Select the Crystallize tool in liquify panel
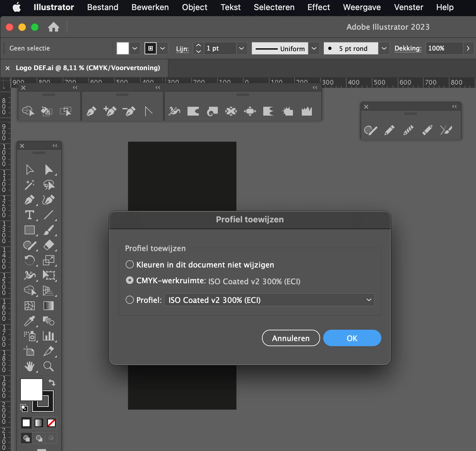476x451 pixels. coord(288,111)
